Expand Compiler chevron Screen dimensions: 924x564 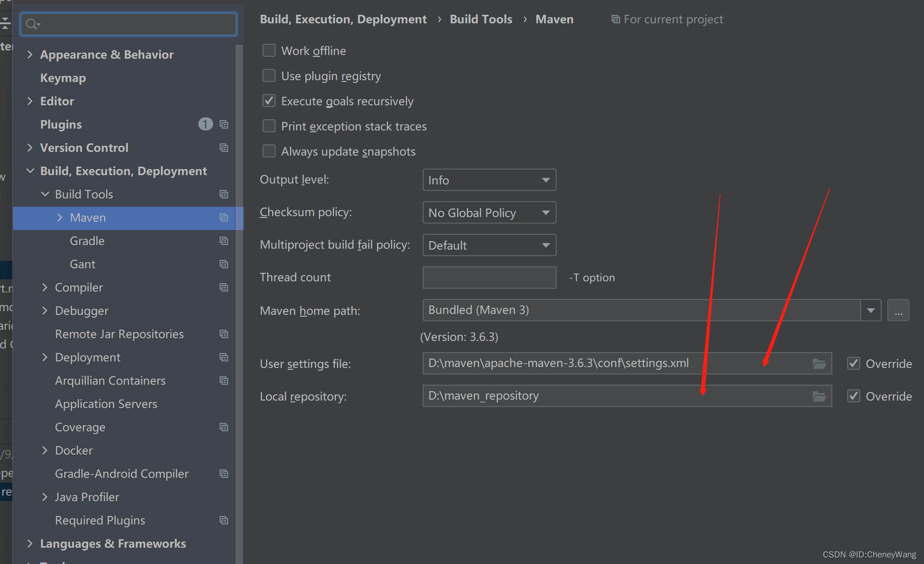point(45,287)
